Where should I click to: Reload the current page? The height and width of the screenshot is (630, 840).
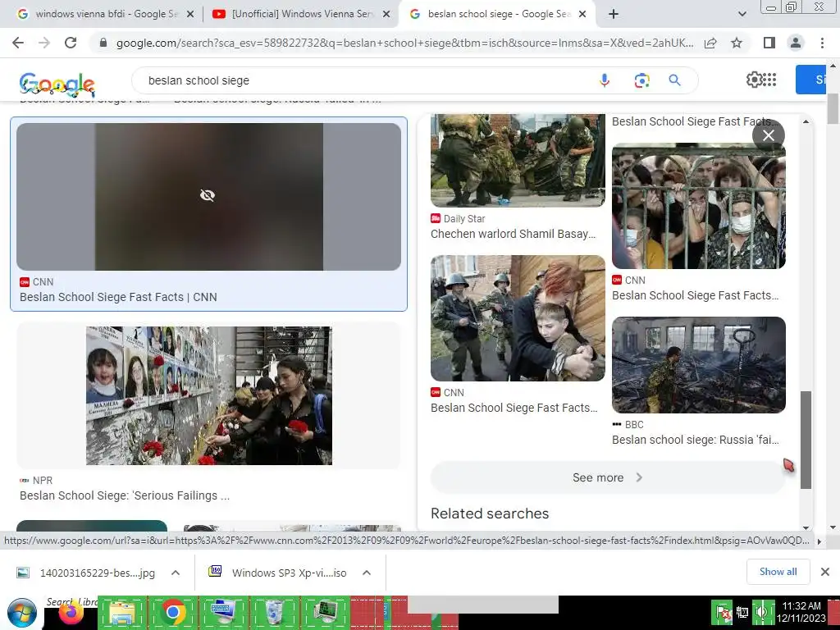coord(71,43)
